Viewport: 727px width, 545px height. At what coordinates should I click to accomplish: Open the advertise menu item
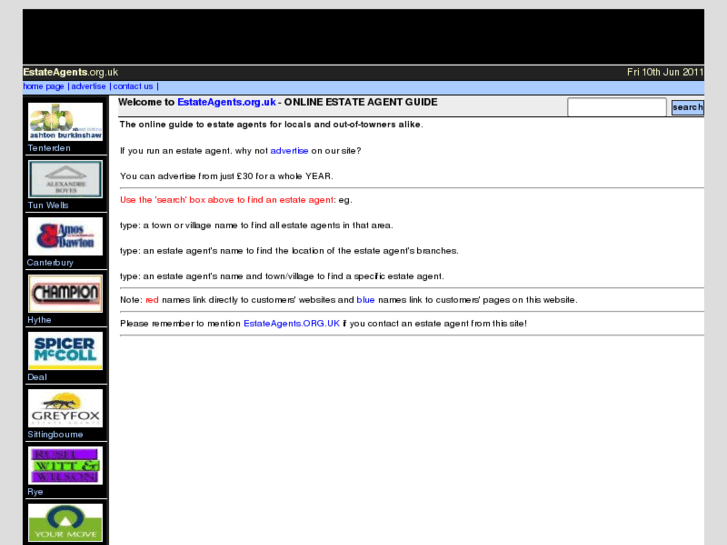pyautogui.click(x=89, y=87)
